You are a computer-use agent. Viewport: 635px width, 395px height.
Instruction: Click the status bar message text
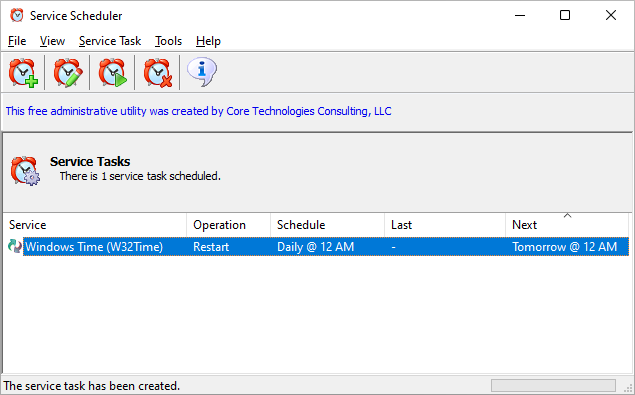coord(92,386)
